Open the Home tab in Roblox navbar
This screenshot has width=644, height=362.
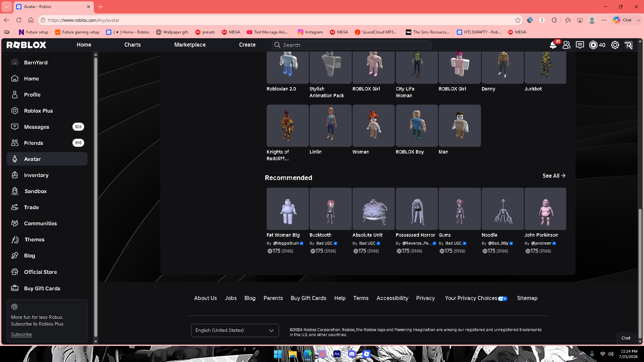84,45
